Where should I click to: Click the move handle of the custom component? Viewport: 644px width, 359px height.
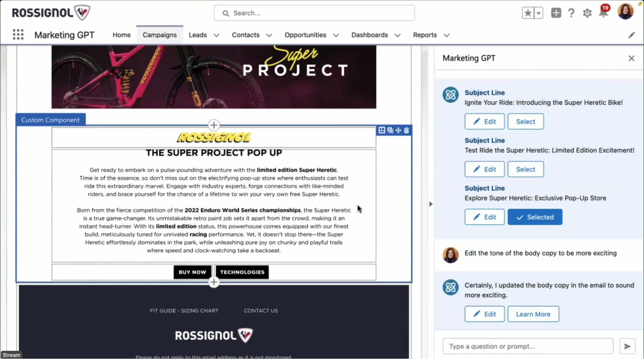coord(398,130)
